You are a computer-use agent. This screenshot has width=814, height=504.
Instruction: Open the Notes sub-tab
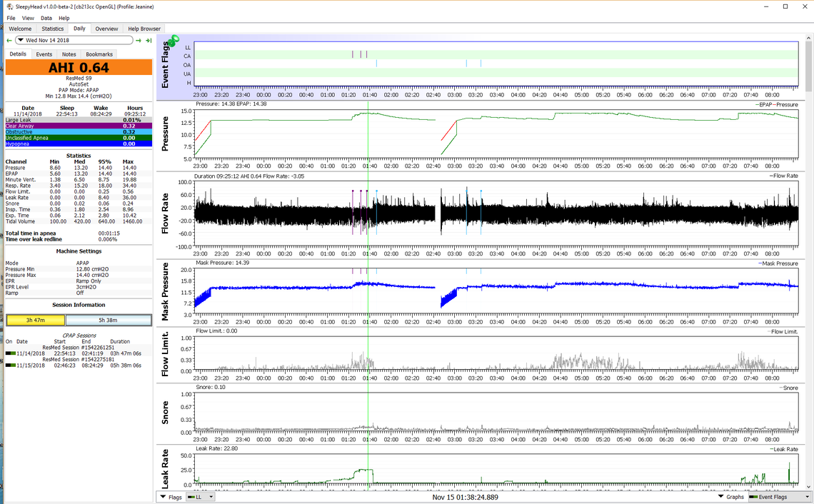pos(69,54)
